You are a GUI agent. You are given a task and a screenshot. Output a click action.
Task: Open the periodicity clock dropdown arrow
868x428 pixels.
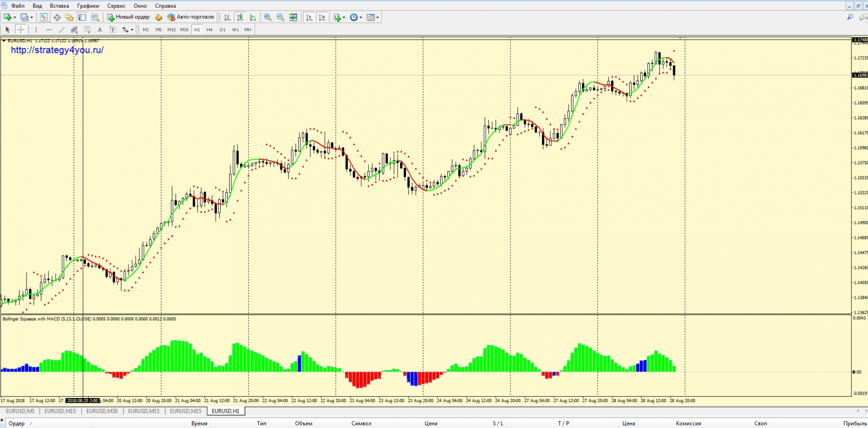[x=361, y=18]
